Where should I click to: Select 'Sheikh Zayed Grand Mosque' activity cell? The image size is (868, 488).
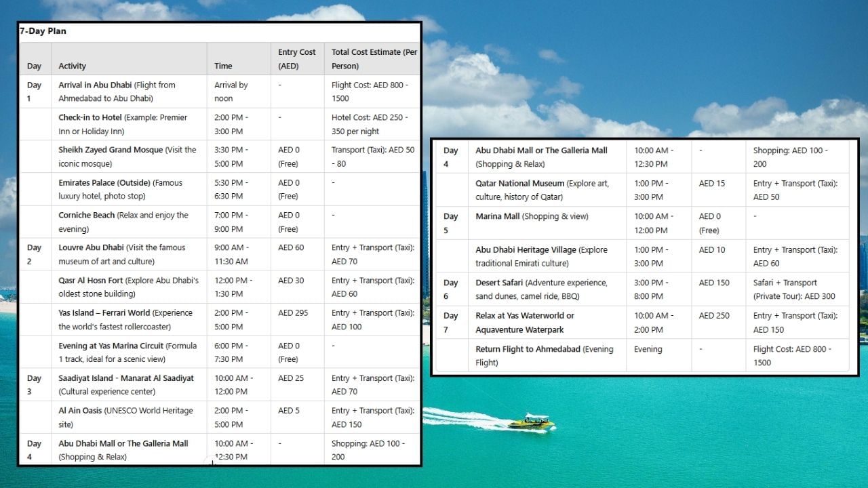pos(129,157)
